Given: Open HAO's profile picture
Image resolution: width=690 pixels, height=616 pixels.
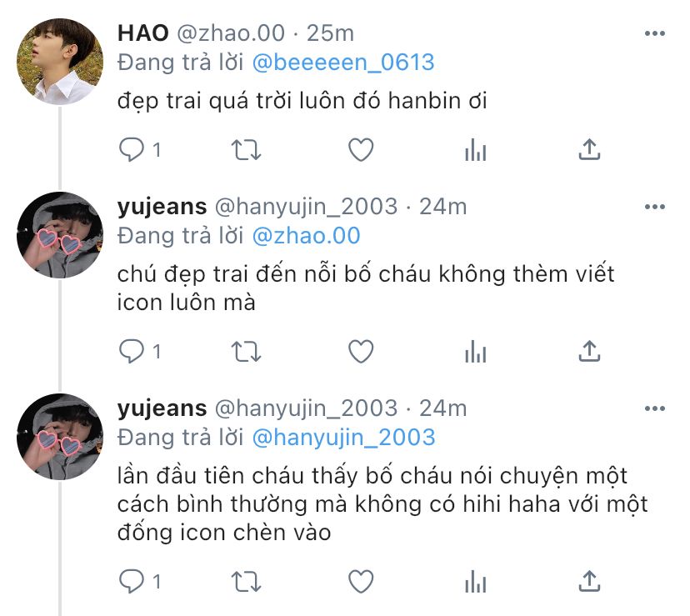Looking at the screenshot, I should [60, 62].
